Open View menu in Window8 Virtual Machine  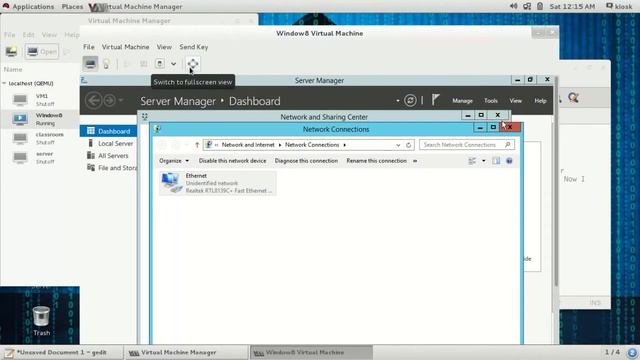click(164, 47)
